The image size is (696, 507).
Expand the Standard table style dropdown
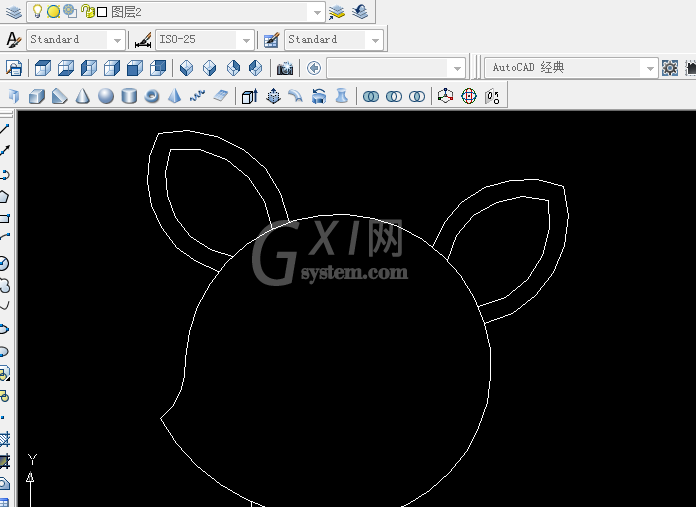pos(375,40)
